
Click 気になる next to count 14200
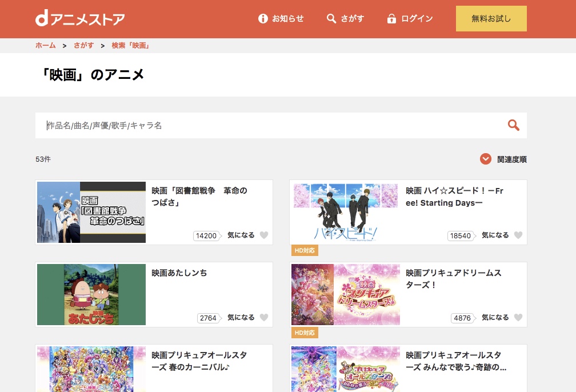[x=241, y=235]
